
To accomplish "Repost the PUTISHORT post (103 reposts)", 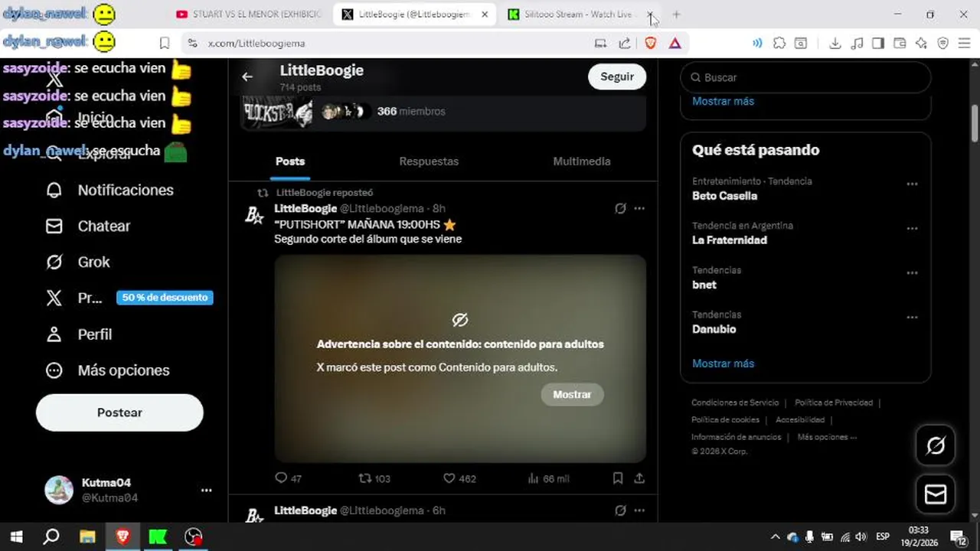I will point(374,478).
